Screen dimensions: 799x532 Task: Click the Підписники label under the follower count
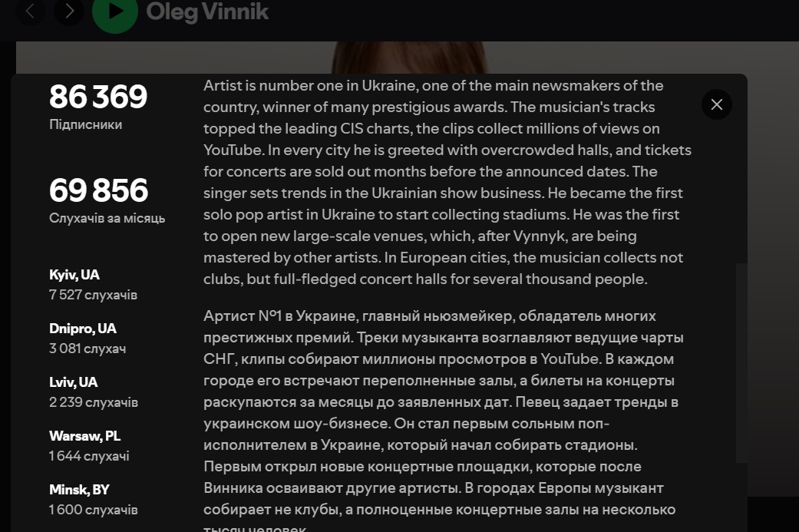tap(85, 124)
